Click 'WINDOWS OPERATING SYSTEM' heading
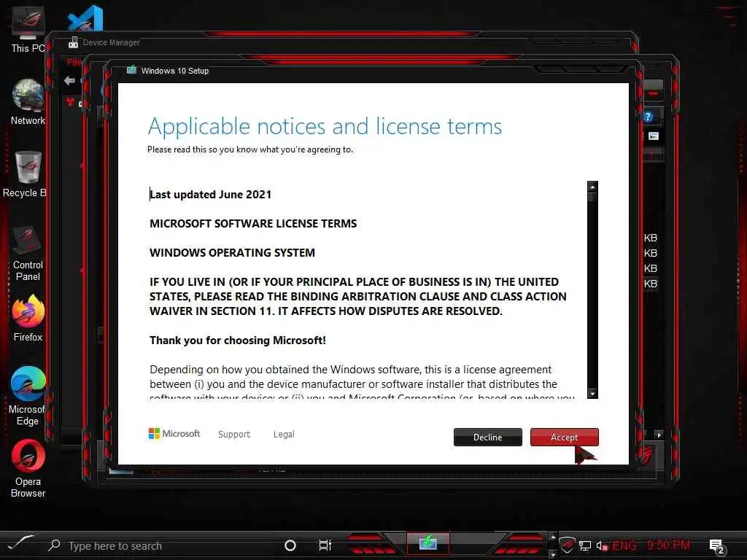Screen dimensions: 747x560 tap(232, 253)
